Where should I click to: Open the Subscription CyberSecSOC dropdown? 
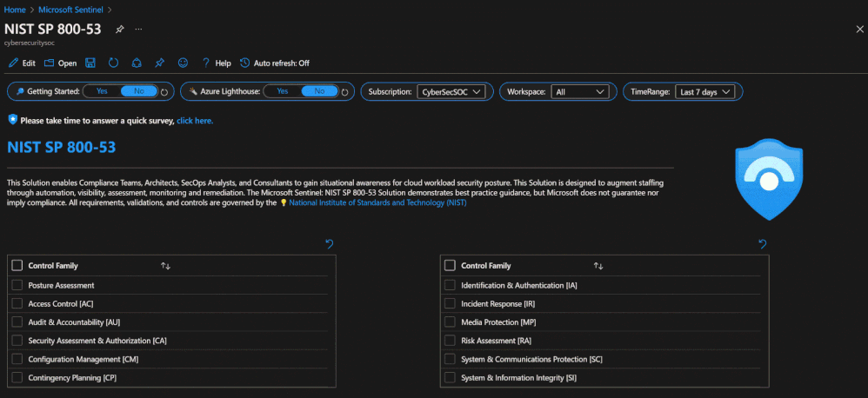pos(451,92)
